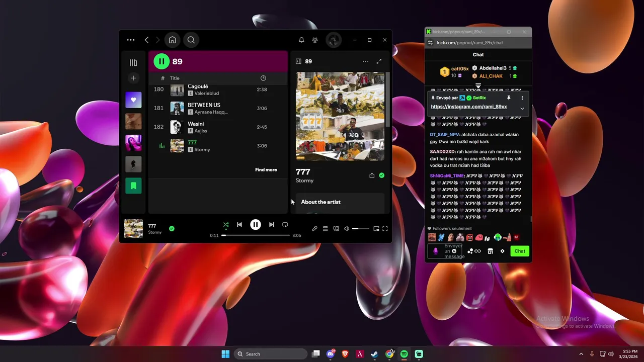Send message with green Chat button

520,251
